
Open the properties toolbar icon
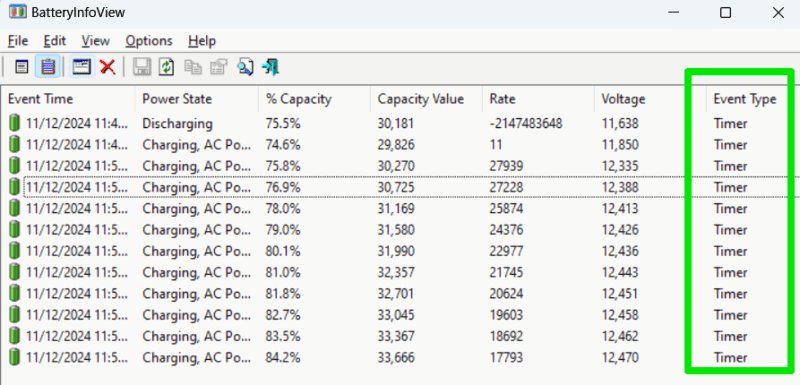click(219, 67)
